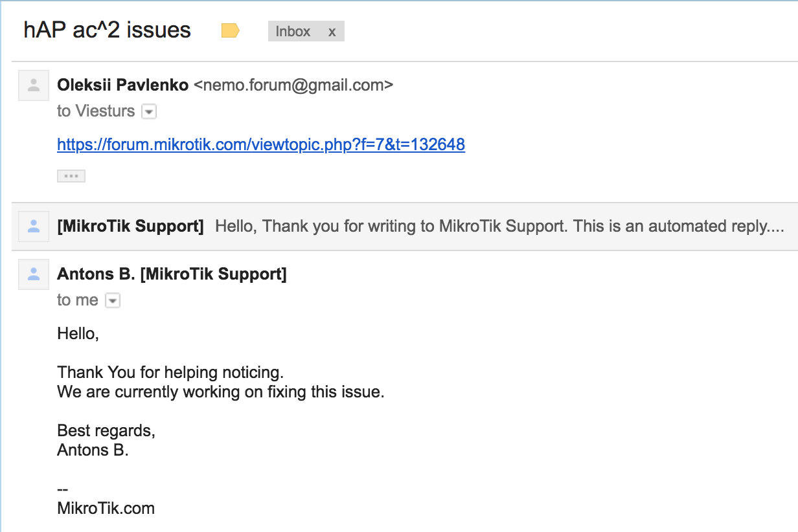Screen dimensions: 798x532
Task: Show trimmed content with ellipsis button
Action: click(x=71, y=176)
